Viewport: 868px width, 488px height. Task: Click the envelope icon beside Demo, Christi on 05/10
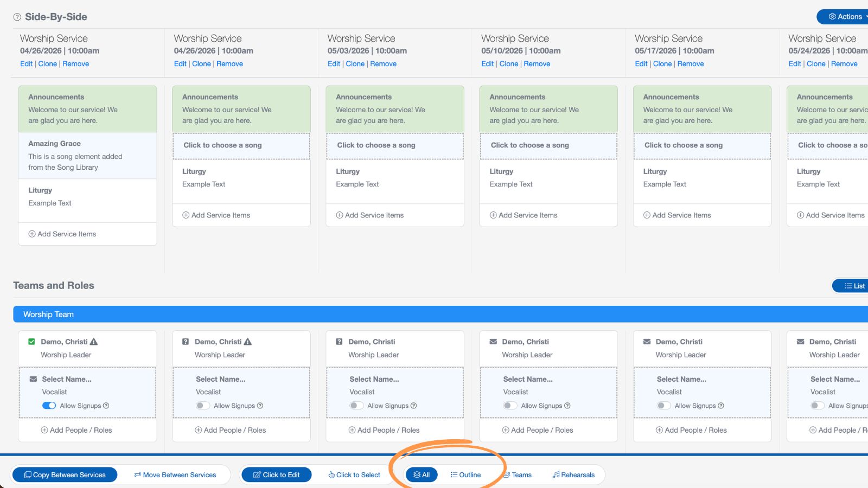pyautogui.click(x=493, y=342)
